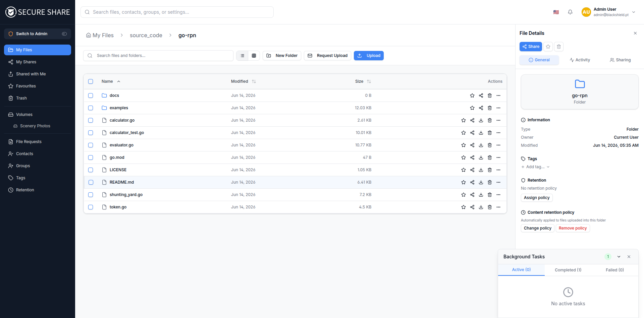Download calculator.go using its download icon
The image size is (644, 318).
481,120
